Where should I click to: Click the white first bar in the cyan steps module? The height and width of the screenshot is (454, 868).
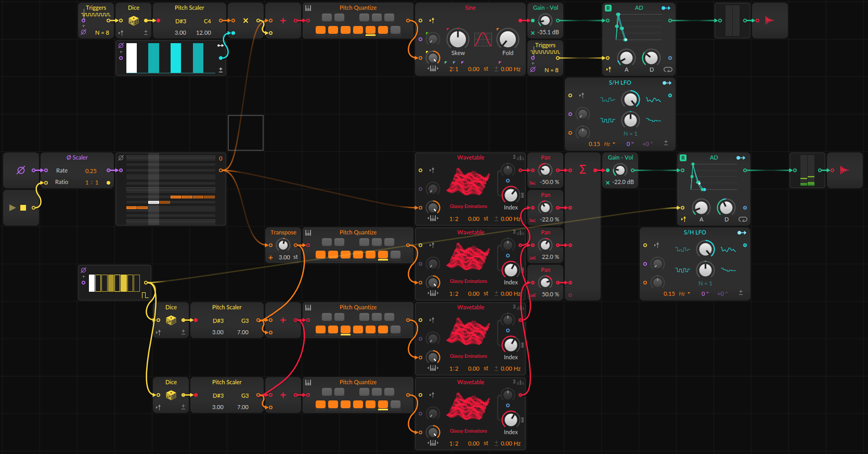click(132, 58)
